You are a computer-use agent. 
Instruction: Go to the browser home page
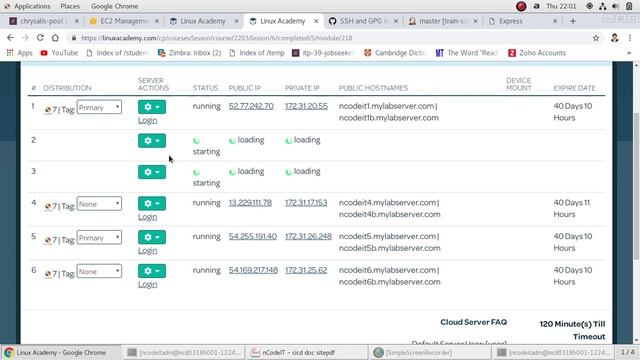tap(55, 38)
